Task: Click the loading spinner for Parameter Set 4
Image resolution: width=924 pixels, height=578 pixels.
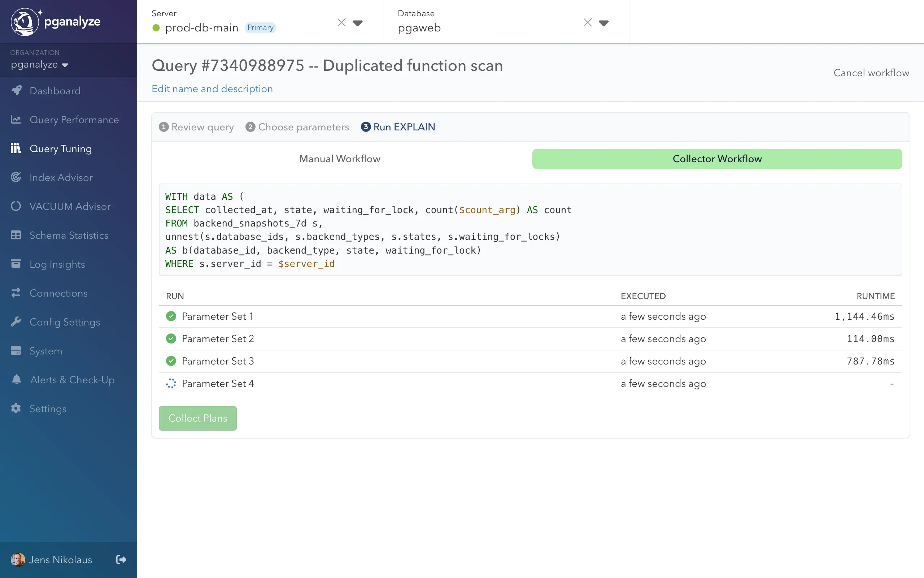Action: coord(171,383)
